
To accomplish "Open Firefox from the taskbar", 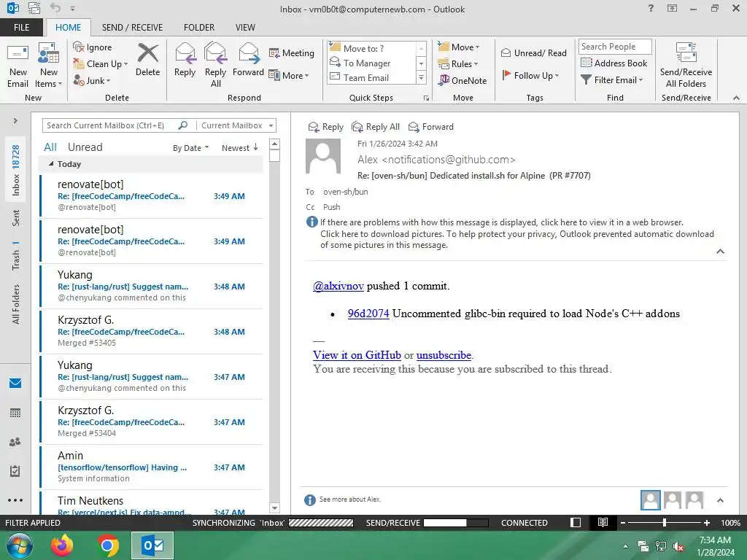I will tap(62, 545).
